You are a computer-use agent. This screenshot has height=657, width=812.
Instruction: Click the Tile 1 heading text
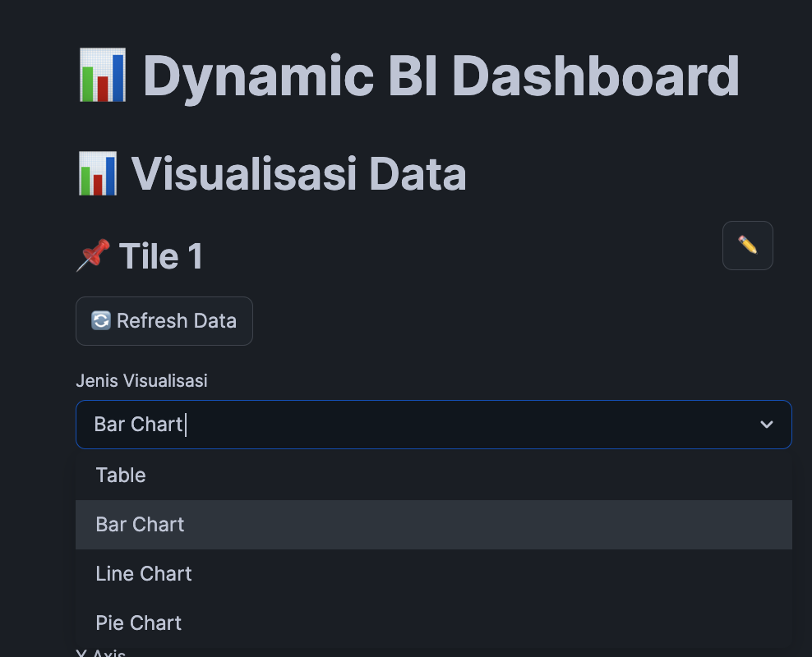[x=160, y=256]
